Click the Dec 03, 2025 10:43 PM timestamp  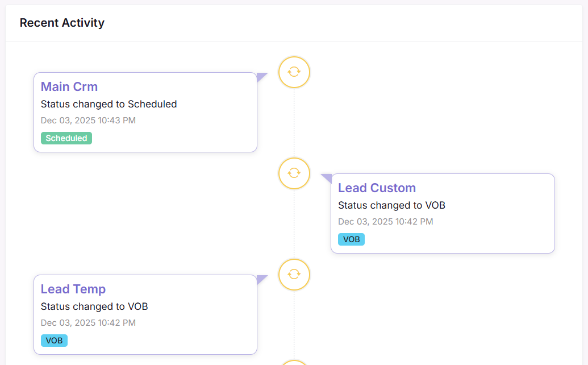pos(88,121)
